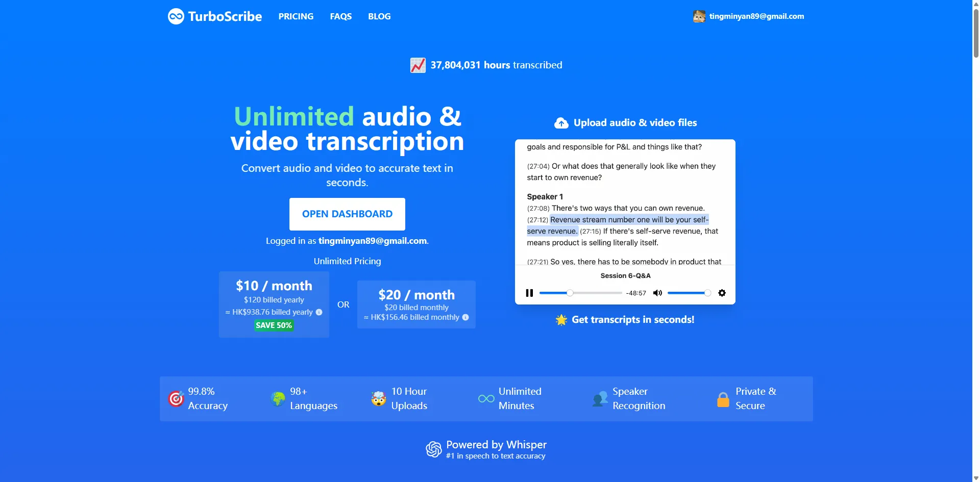The image size is (980, 482).
Task: Adjust the volume slider in the player
Action: [x=689, y=293]
